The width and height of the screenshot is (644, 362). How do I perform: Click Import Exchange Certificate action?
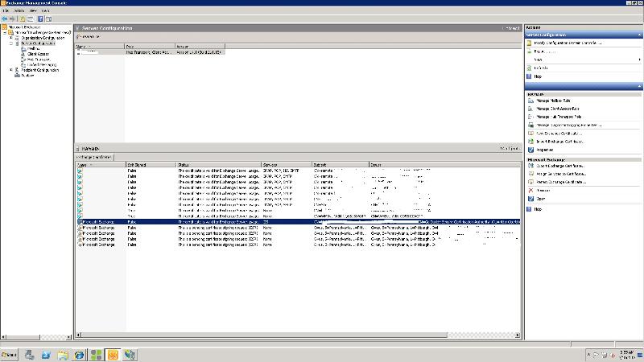tap(559, 142)
